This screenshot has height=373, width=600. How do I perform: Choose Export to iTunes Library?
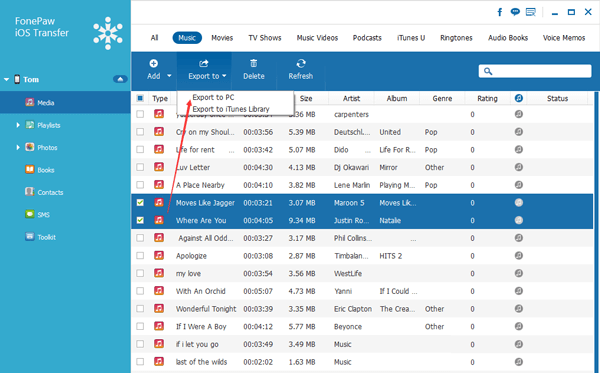coord(231,109)
